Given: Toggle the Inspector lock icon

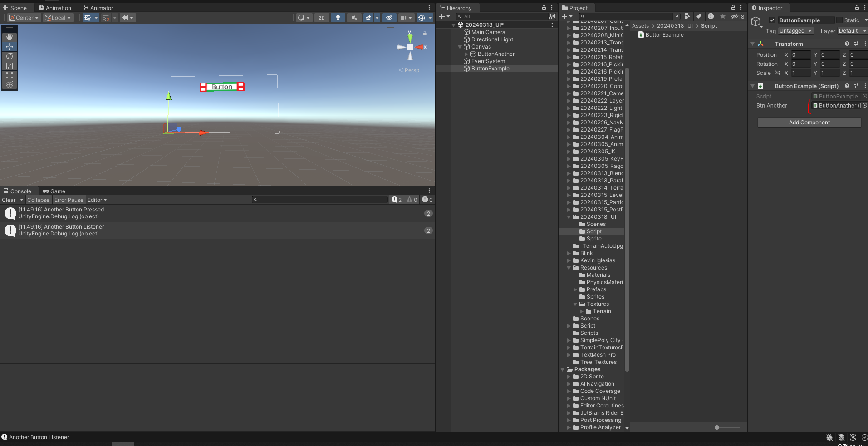Looking at the screenshot, I should [857, 8].
